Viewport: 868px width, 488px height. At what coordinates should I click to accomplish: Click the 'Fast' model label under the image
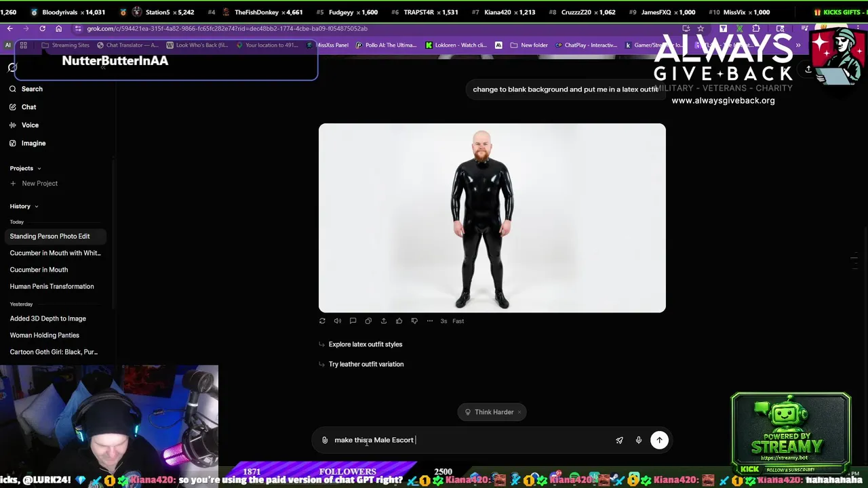click(x=458, y=321)
